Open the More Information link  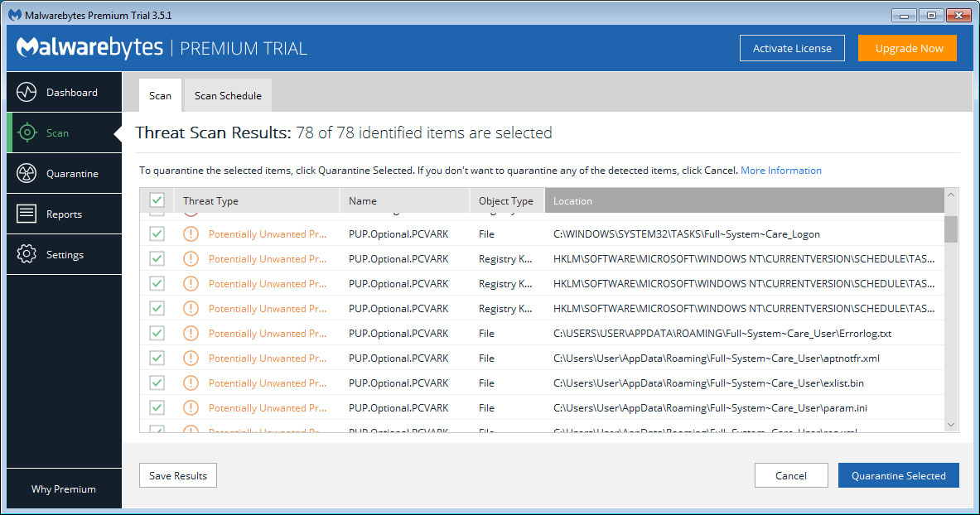pyautogui.click(x=780, y=171)
